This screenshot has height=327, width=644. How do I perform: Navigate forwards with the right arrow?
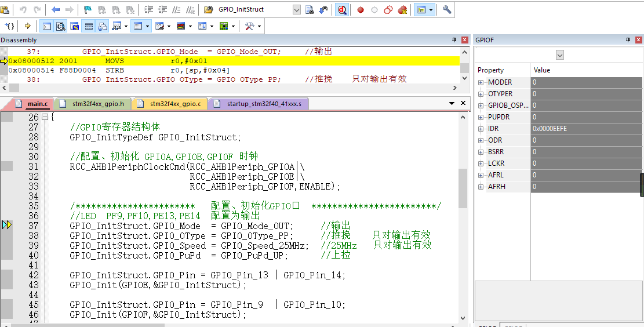pyautogui.click(x=70, y=9)
